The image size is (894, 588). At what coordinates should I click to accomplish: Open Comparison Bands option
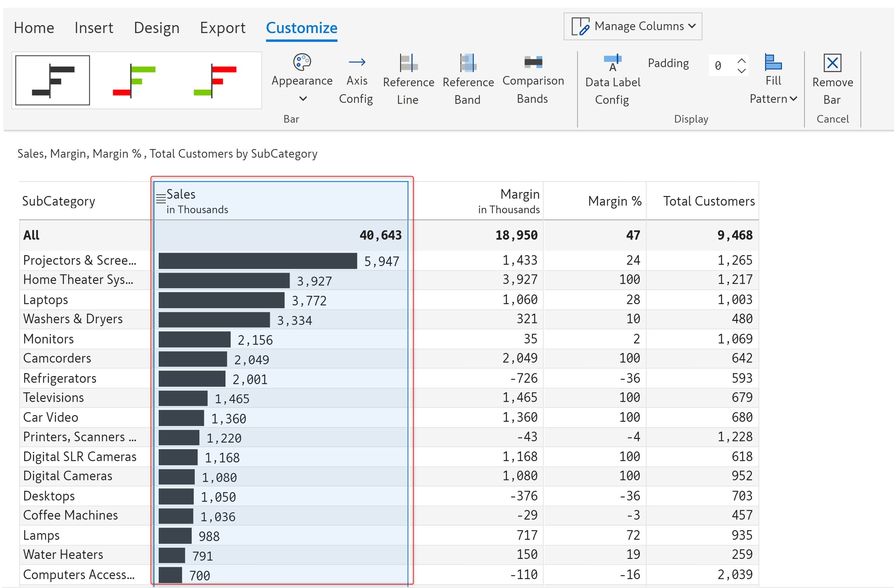click(533, 62)
